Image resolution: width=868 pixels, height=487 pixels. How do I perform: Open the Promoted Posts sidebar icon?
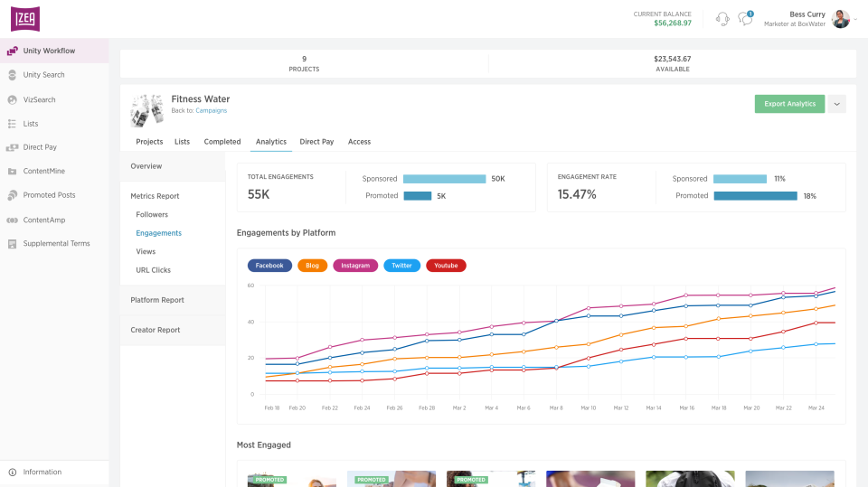click(12, 195)
